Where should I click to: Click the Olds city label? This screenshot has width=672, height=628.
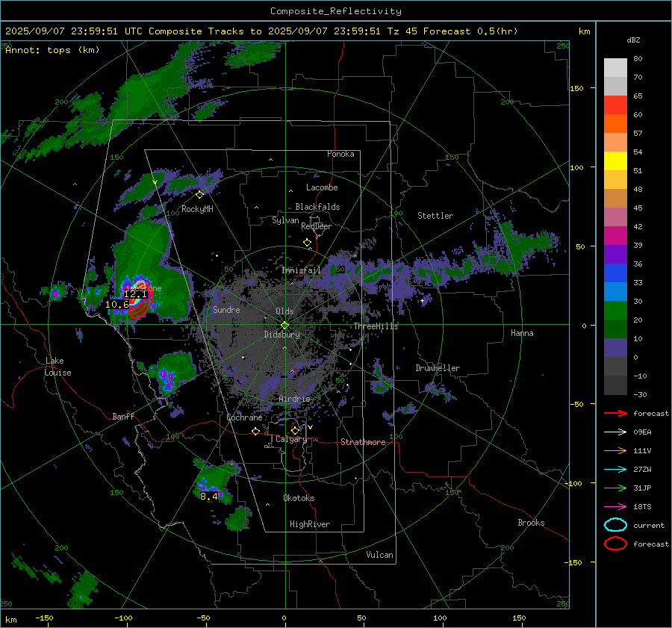click(285, 311)
